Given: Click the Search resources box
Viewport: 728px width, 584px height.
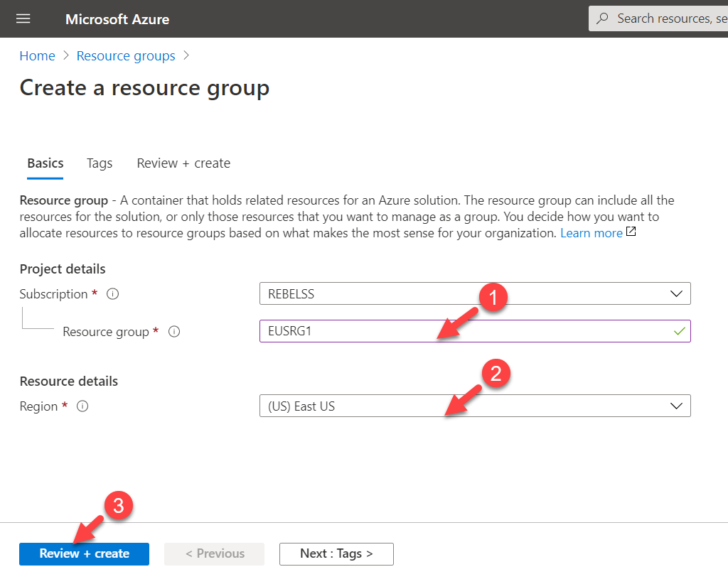Looking at the screenshot, I should [x=658, y=18].
